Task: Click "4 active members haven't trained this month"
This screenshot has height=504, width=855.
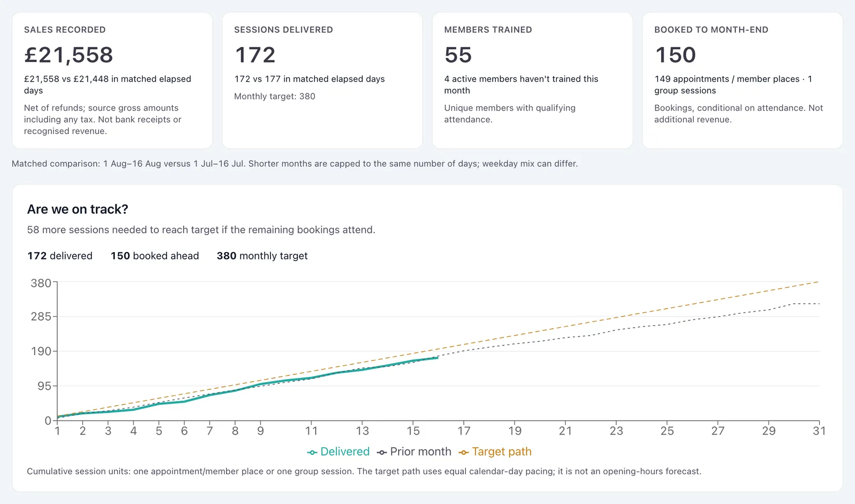Action: tap(521, 85)
